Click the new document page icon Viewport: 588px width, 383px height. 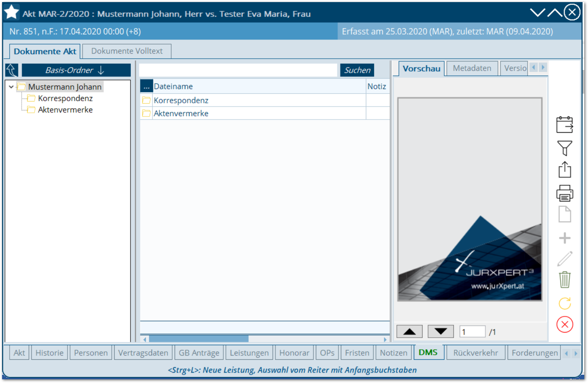[x=565, y=214]
